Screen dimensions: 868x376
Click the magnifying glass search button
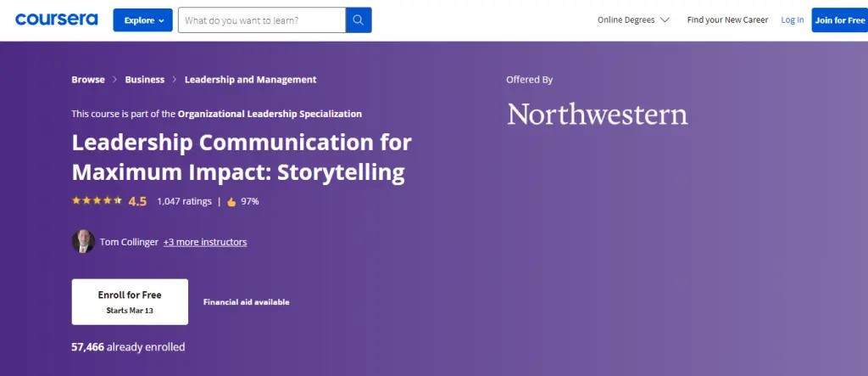[x=359, y=20]
